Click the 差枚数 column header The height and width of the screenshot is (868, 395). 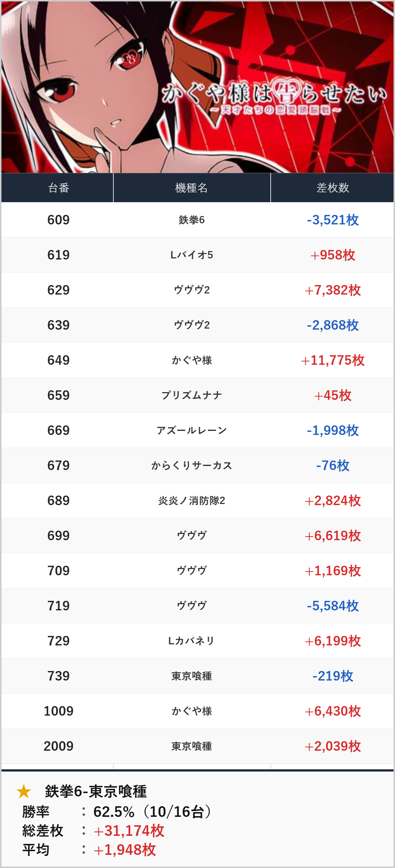pos(332,188)
